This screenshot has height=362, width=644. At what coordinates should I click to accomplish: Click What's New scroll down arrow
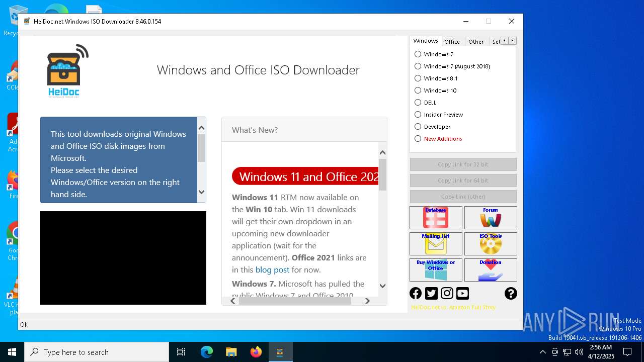pos(382,286)
